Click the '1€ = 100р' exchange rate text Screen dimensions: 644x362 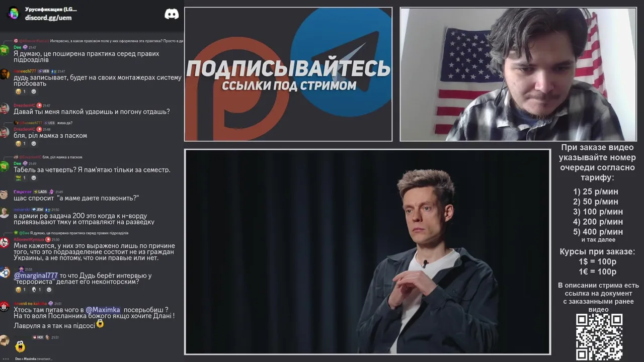click(x=598, y=271)
